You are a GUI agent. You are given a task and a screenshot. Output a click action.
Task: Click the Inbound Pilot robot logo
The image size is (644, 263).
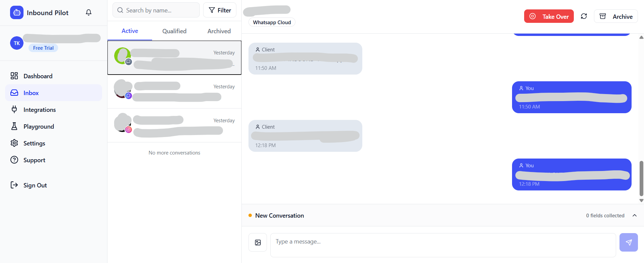[x=17, y=13]
